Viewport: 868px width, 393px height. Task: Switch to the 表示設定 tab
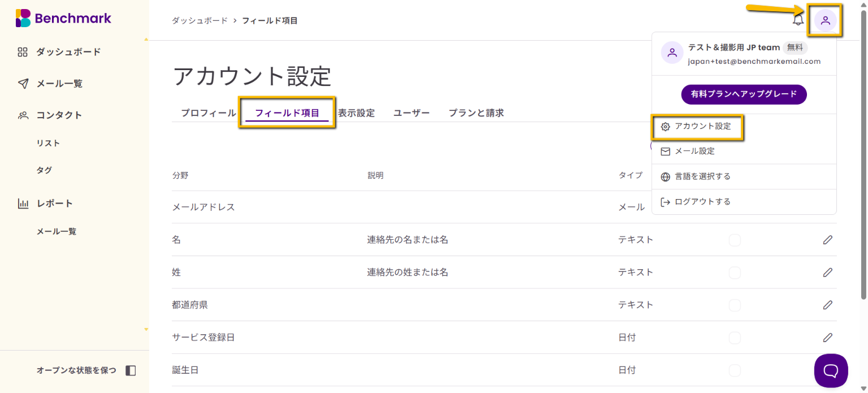tap(357, 113)
